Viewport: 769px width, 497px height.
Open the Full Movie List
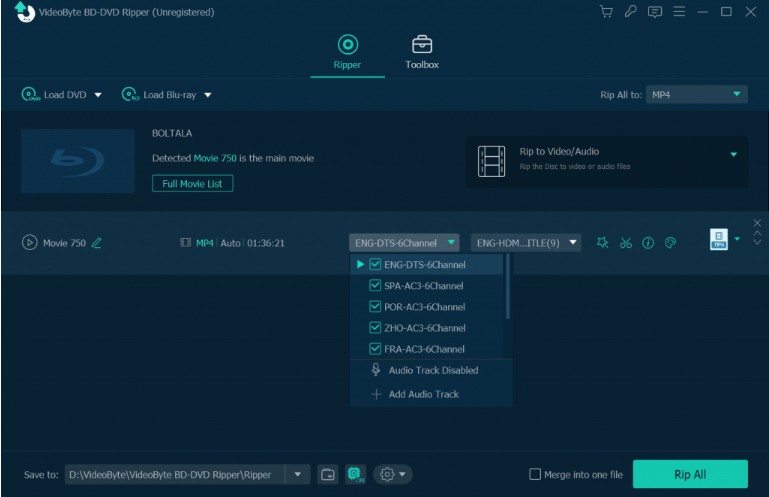pyautogui.click(x=192, y=183)
